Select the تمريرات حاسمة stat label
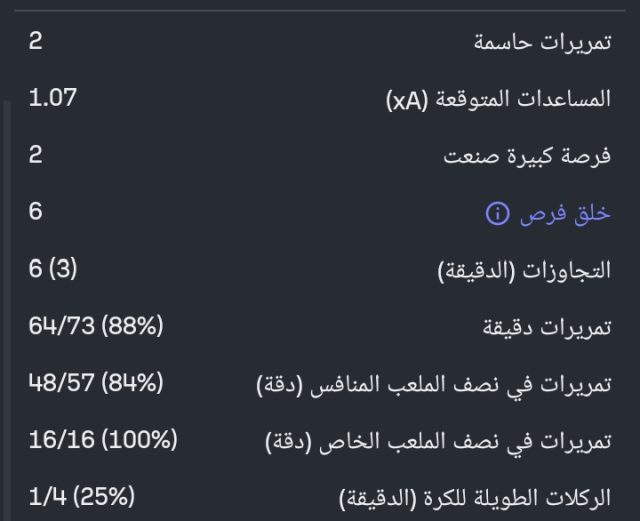Viewport: 640px width, 521px height. point(542,43)
